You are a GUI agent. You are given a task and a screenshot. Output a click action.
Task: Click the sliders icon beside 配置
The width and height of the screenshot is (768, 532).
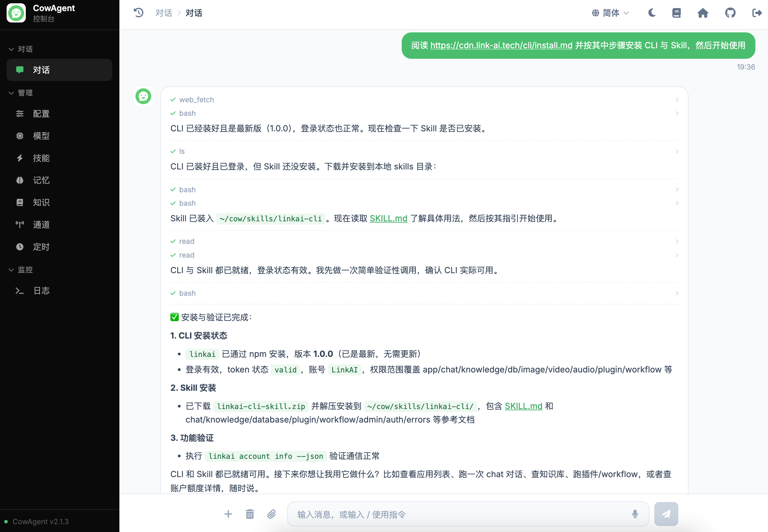tap(20, 114)
